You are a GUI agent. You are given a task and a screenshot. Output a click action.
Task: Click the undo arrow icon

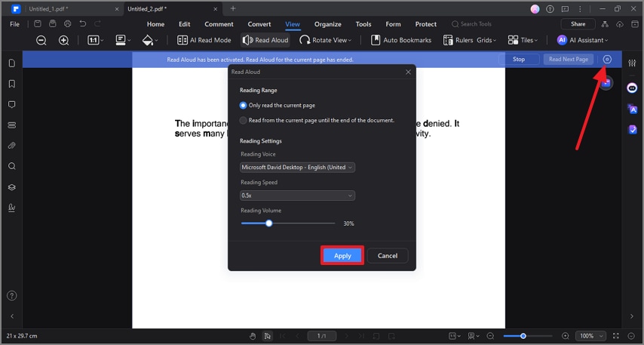tap(82, 24)
